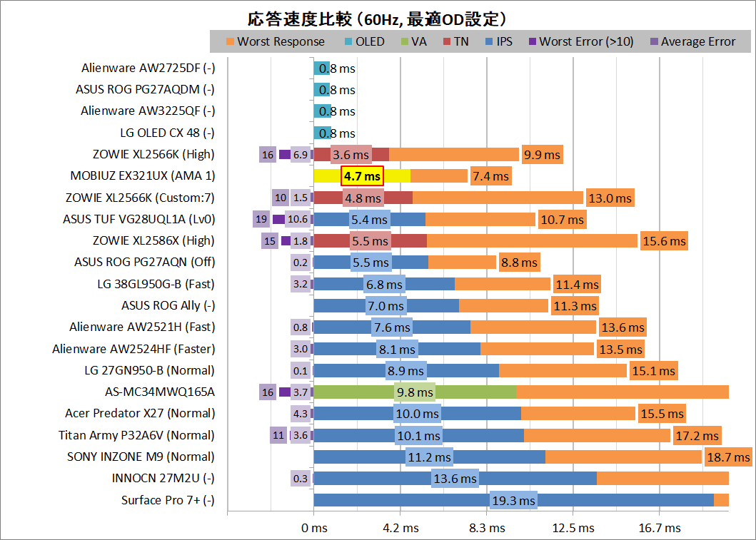Click the Worst Error (>10) legend label

(586, 42)
